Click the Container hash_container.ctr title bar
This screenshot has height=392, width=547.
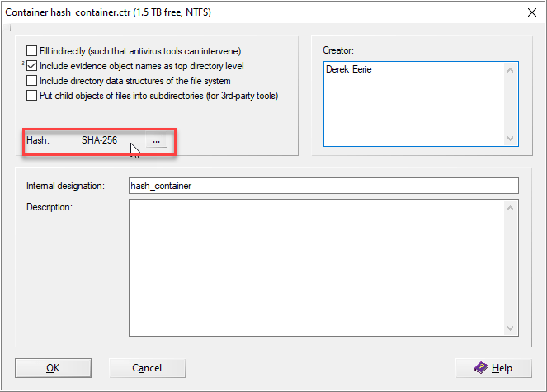point(248,12)
